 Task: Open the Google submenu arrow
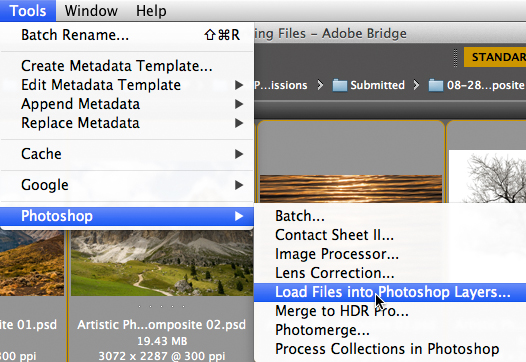(239, 185)
